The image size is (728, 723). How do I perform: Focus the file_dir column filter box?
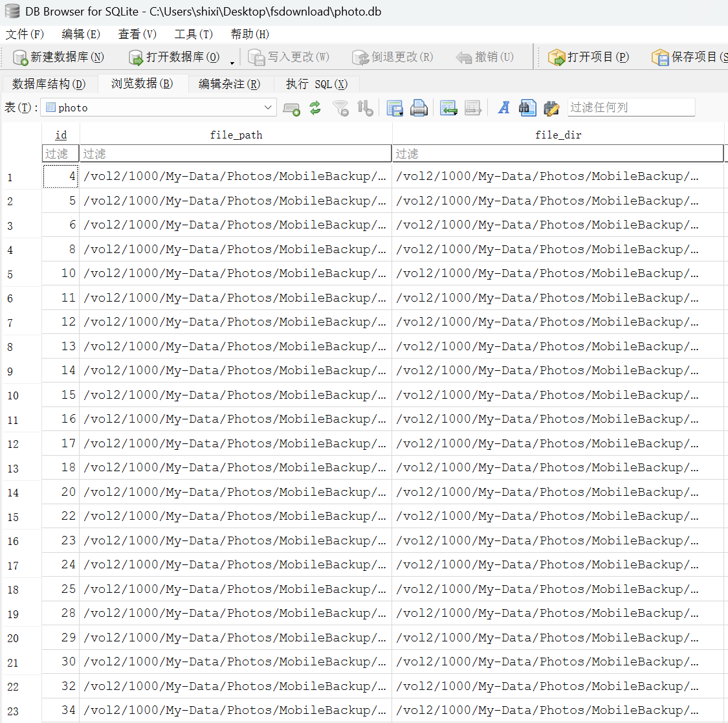click(558, 153)
